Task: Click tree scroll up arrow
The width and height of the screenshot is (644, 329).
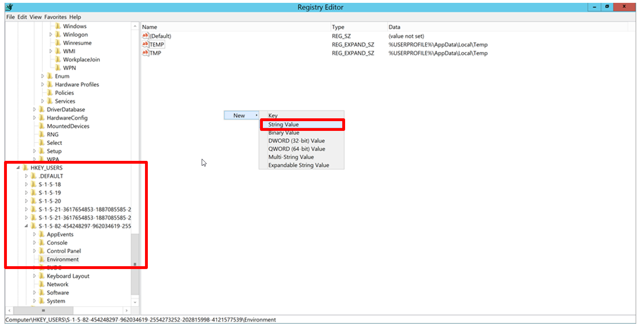Action: click(135, 26)
